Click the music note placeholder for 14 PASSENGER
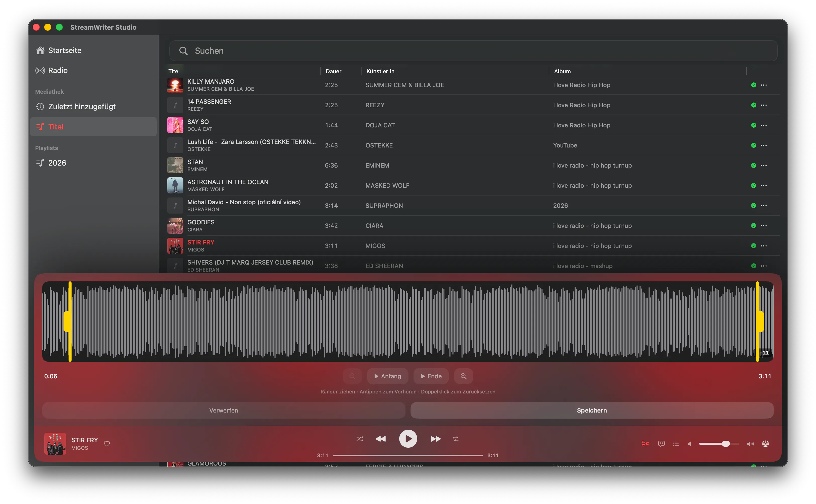 coord(175,105)
